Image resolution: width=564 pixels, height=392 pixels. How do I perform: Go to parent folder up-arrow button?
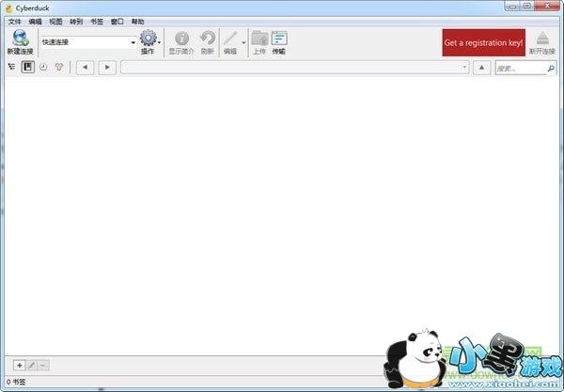pos(481,68)
